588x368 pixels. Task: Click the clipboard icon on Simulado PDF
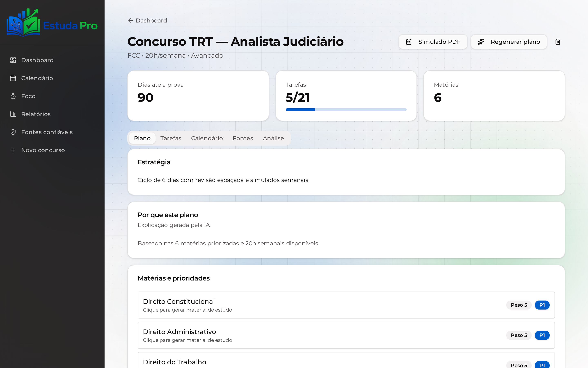click(x=409, y=42)
